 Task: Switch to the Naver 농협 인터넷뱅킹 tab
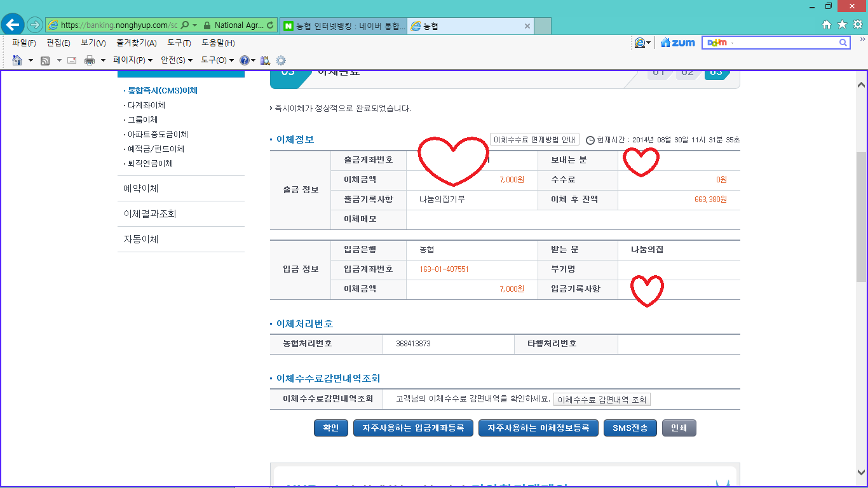click(x=343, y=26)
